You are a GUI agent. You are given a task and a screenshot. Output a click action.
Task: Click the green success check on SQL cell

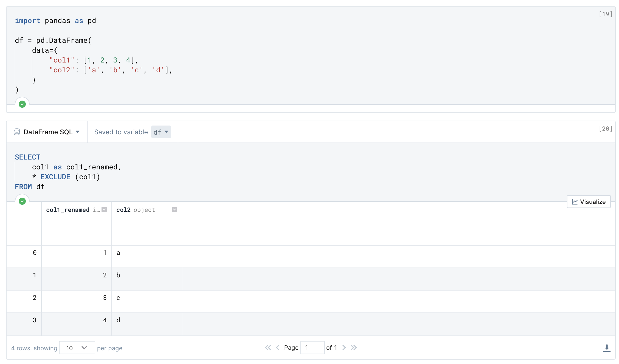pyautogui.click(x=22, y=201)
